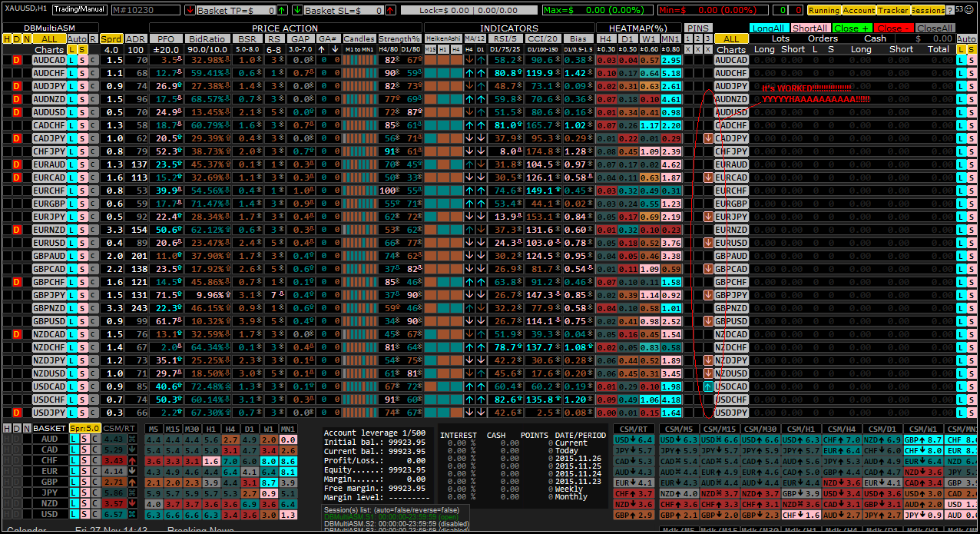Image resolution: width=980 pixels, height=534 pixels.
Task: Click the pink 1.6 cell in CHF basket row
Action: point(210,460)
